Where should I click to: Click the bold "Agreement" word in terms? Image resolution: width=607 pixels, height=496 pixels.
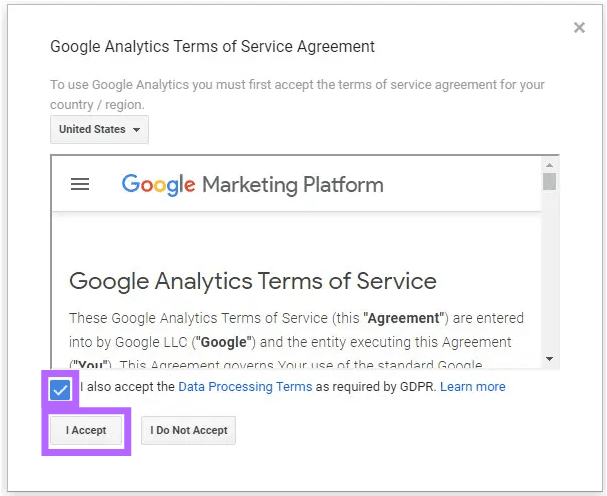tap(403, 318)
